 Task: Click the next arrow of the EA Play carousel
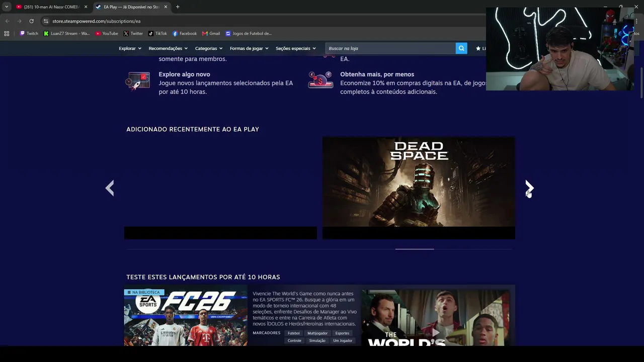click(x=529, y=188)
